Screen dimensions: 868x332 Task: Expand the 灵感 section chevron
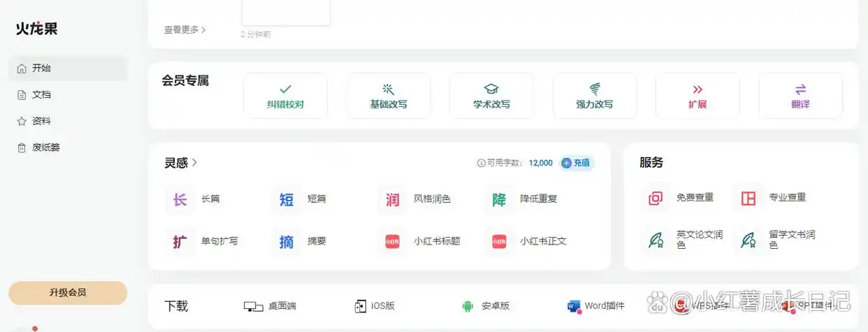(195, 163)
